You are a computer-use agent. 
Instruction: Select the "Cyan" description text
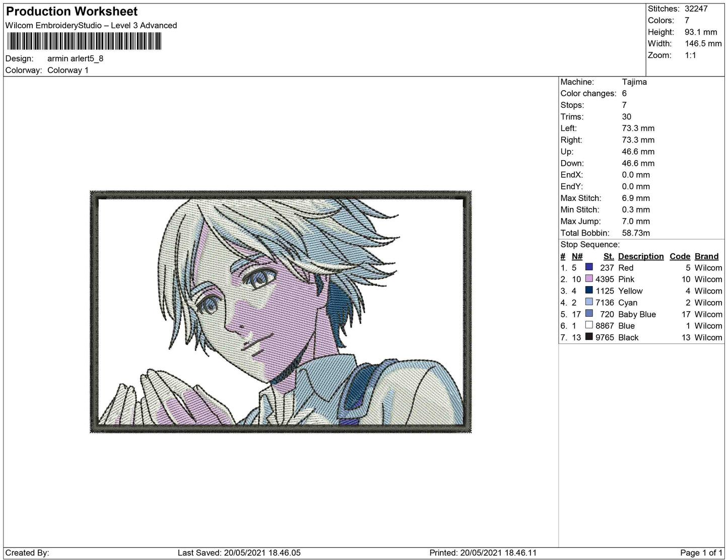(628, 302)
